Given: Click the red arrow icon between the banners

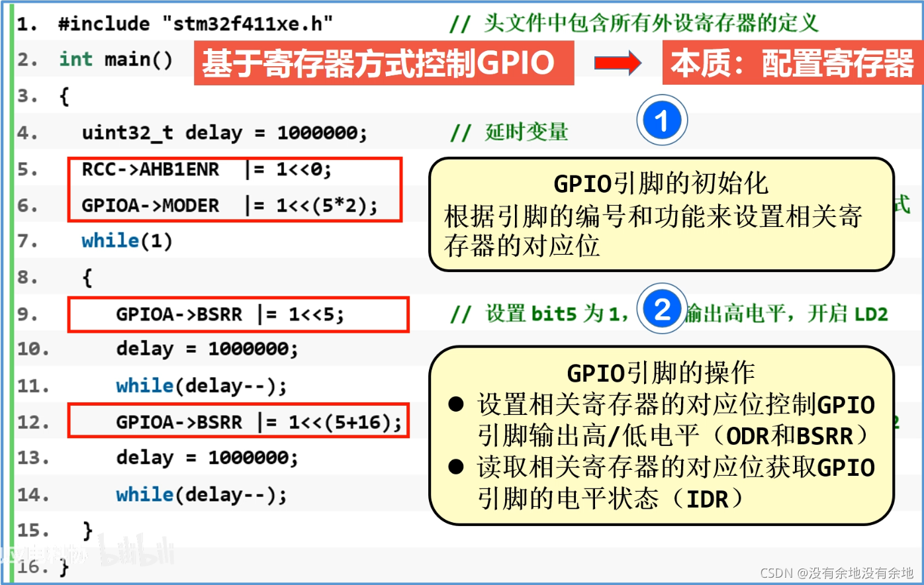Looking at the screenshot, I should coord(616,64).
